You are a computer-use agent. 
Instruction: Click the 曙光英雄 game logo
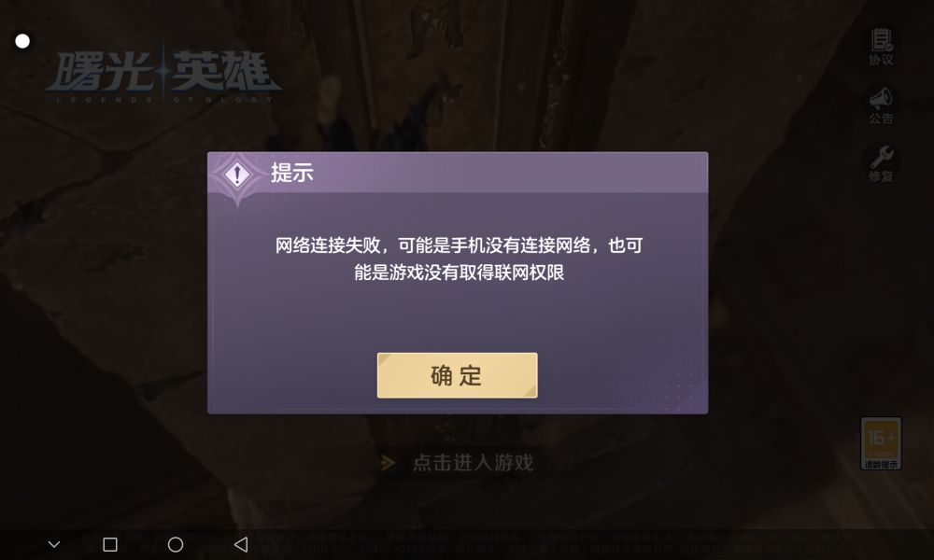pyautogui.click(x=163, y=76)
